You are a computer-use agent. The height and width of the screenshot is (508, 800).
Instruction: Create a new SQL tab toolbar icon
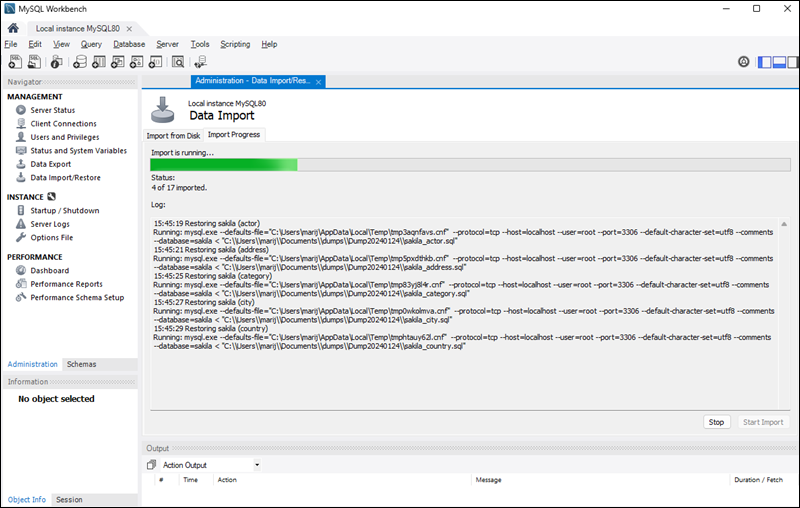click(x=15, y=62)
